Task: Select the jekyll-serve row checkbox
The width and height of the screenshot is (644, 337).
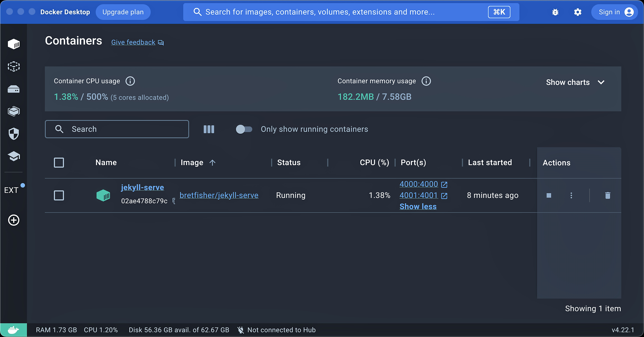Action: [x=59, y=195]
